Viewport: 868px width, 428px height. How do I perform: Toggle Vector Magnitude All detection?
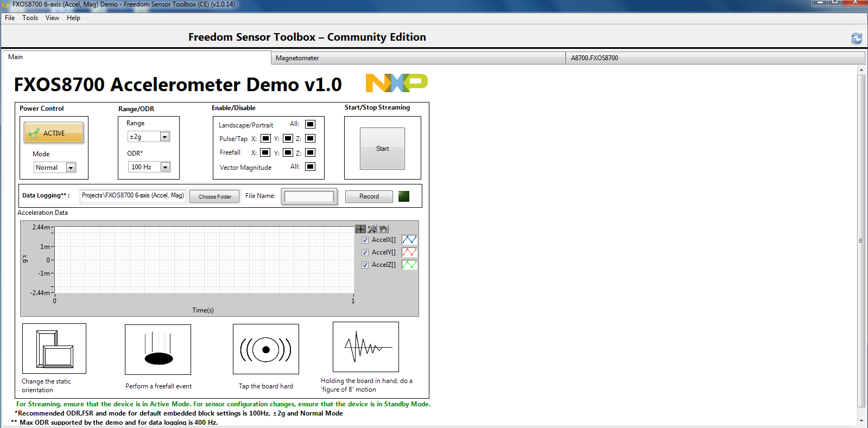310,167
